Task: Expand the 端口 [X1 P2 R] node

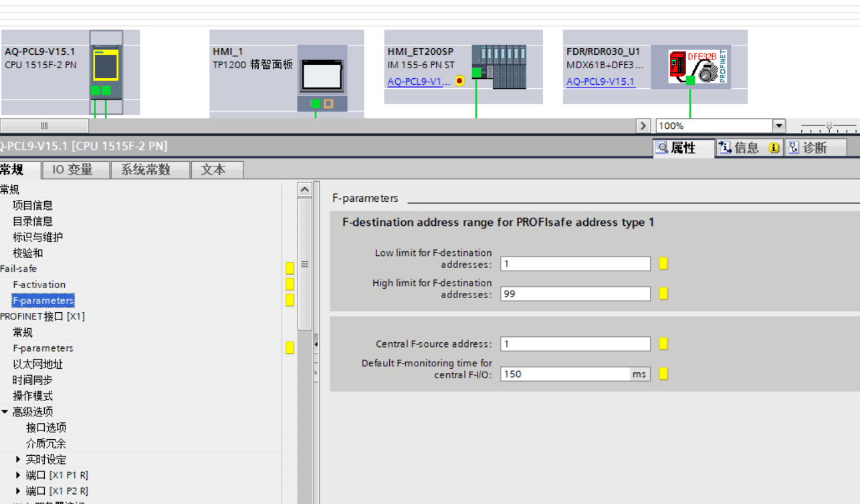Action: pyautogui.click(x=18, y=491)
